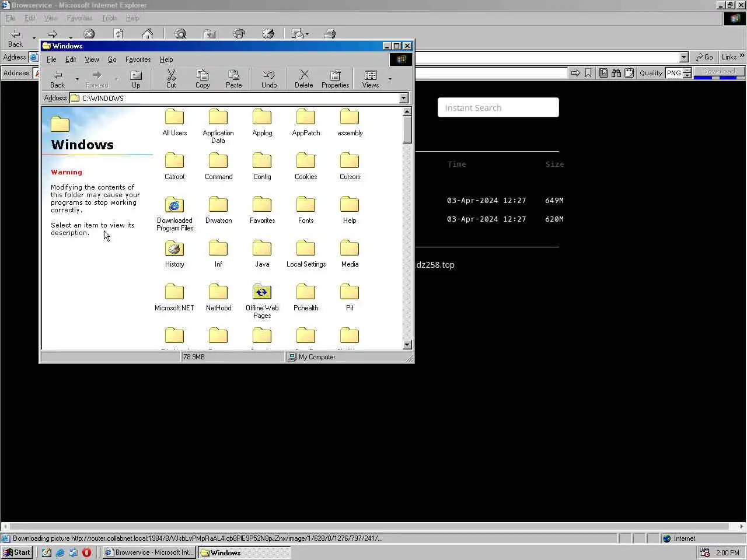Click the Go button in Internet Explorer
This screenshot has width=747, height=560.
704,57
